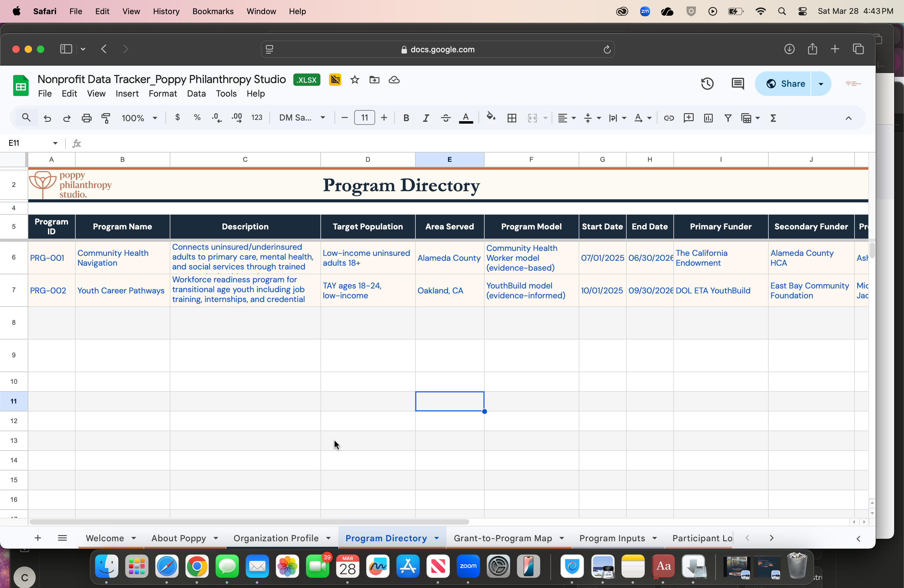Decrease decimal places
The image size is (904, 588).
pos(216,118)
